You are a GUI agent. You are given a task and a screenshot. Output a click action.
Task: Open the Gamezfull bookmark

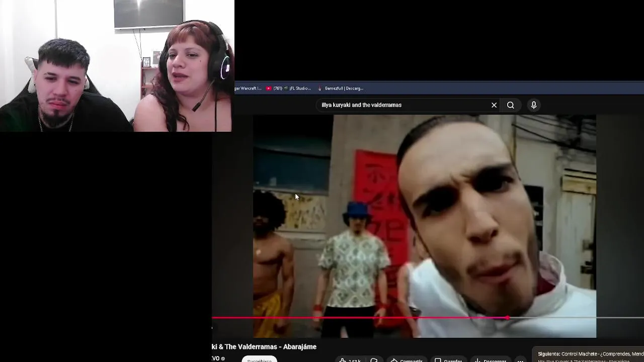point(340,88)
